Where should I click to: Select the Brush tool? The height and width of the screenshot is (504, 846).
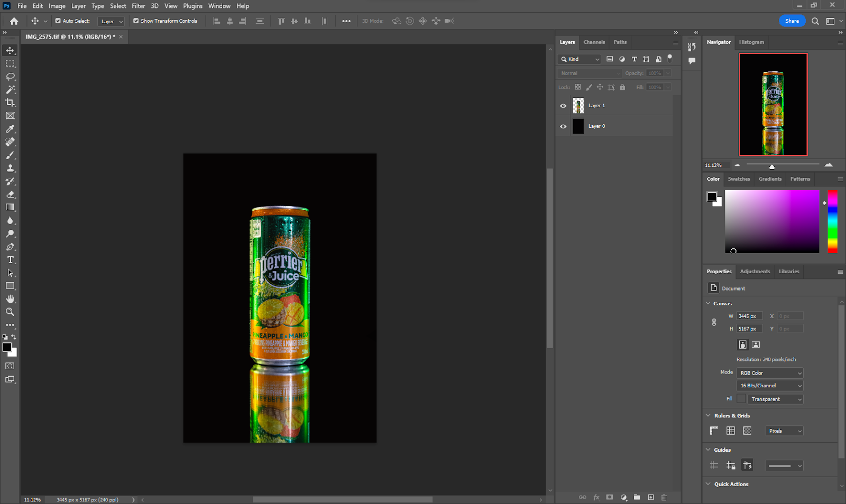(10, 155)
